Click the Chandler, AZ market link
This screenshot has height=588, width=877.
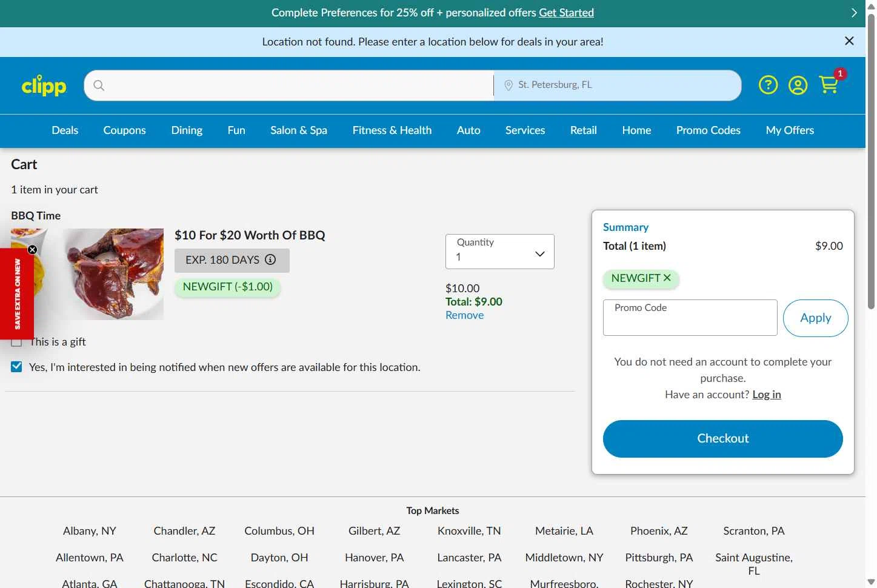pyautogui.click(x=185, y=531)
